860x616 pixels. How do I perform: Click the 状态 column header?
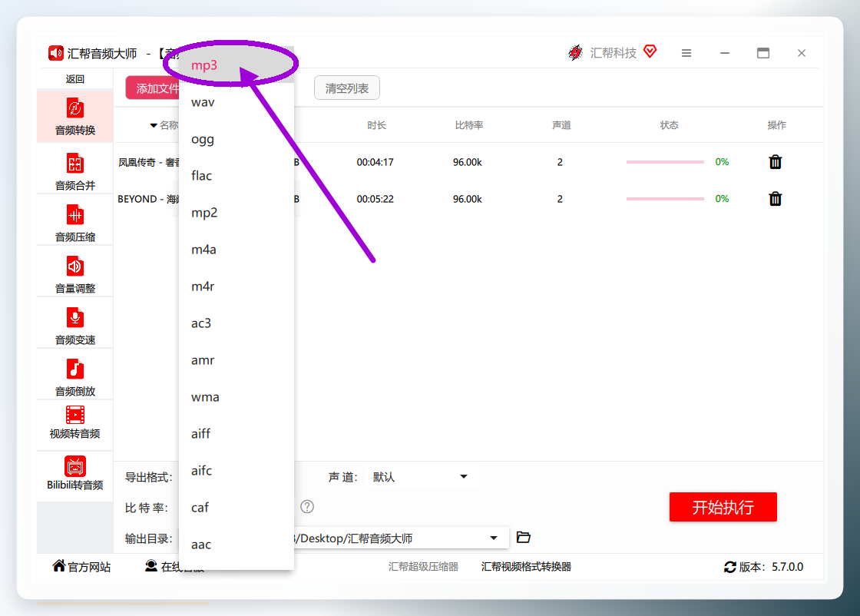point(669,125)
